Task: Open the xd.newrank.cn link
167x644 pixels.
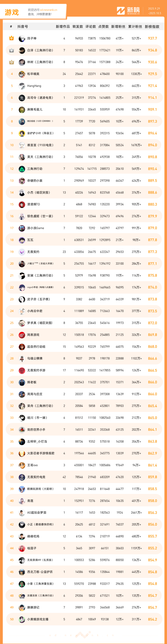Action: pyautogui.click(x=48, y=10)
